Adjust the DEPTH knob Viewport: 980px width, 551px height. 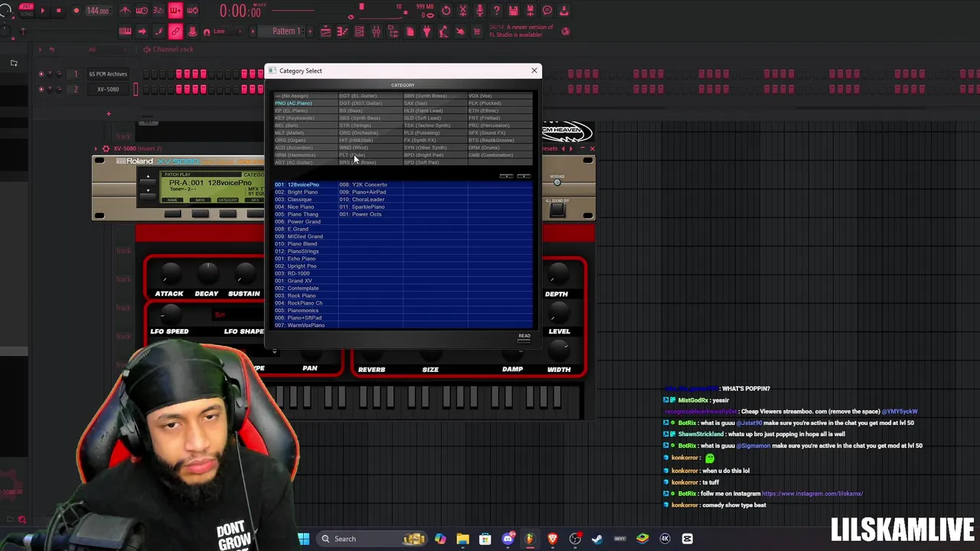(558, 272)
